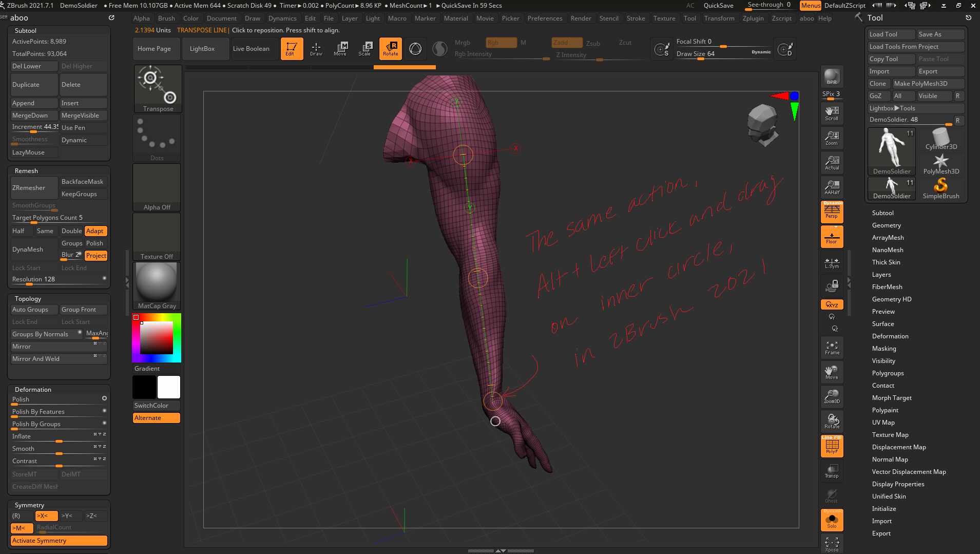The image size is (980, 554).
Task: Toggle the Floor grid button
Action: coord(832,237)
